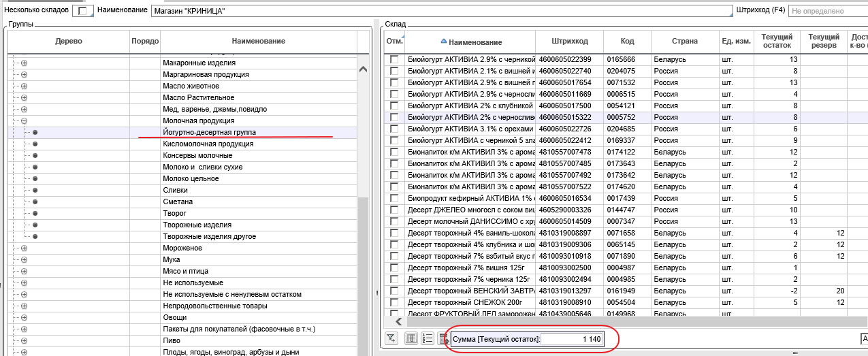Toggle the Несколько складов checkbox
Screen dimensions: 868x356
tap(83, 12)
